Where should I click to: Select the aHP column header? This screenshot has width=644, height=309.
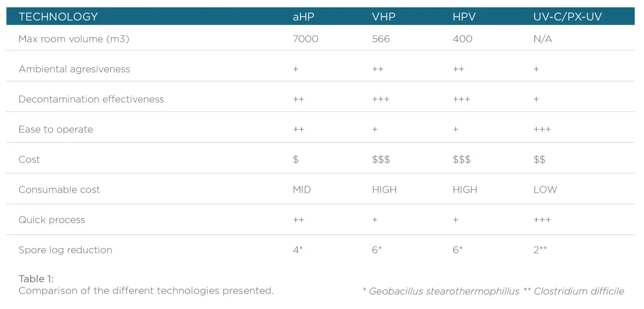[x=303, y=17]
